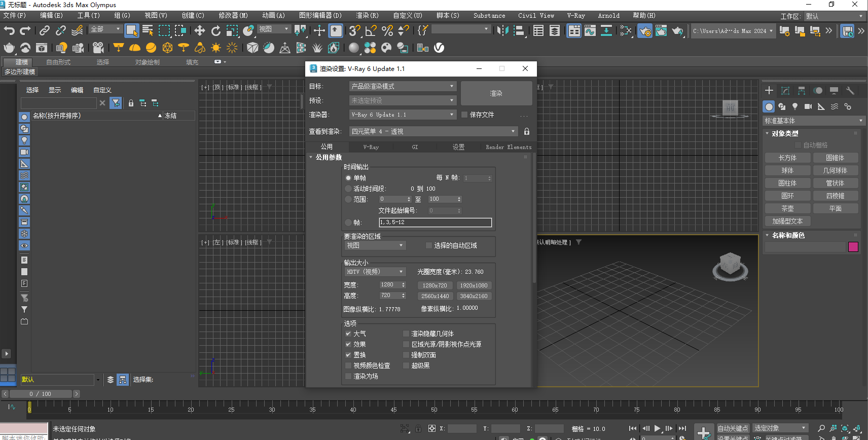The image size is (868, 440).
Task: Lock the render view with padlock icon
Action: point(527,132)
